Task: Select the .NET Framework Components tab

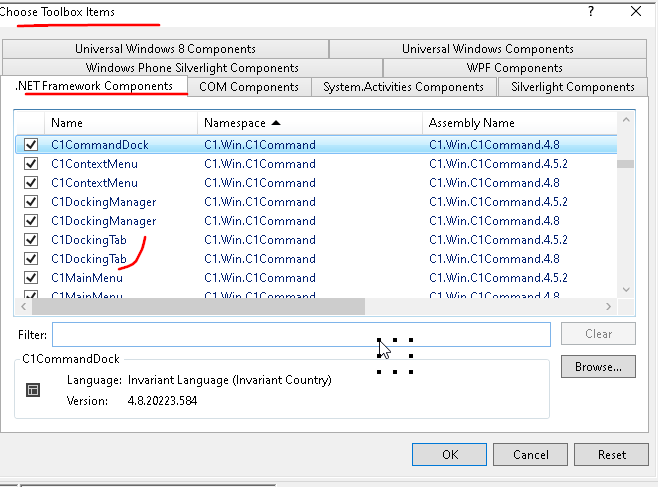Action: pos(94,86)
